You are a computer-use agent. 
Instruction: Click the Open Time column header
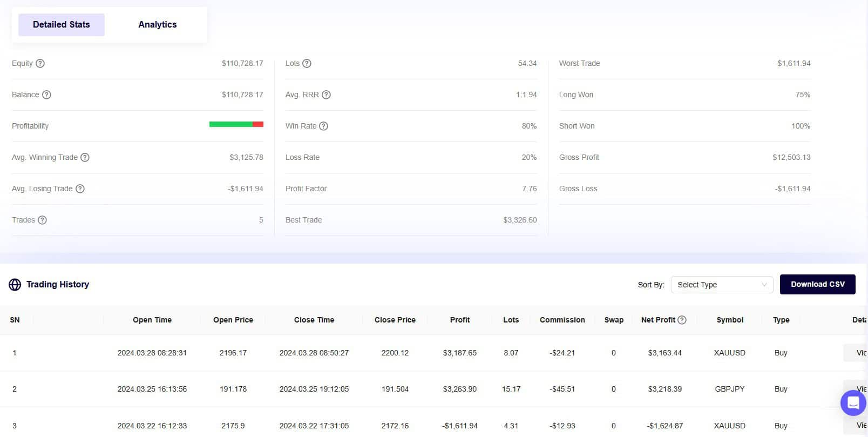tap(152, 320)
